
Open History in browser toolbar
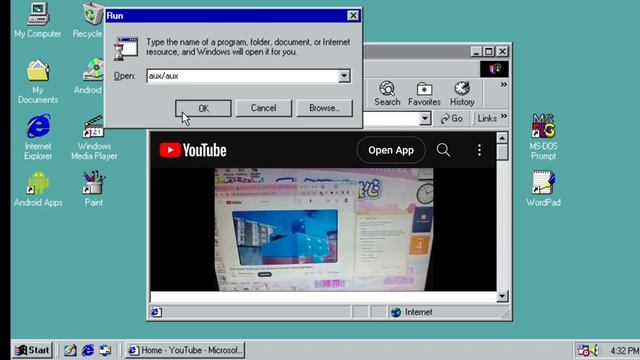462,94
